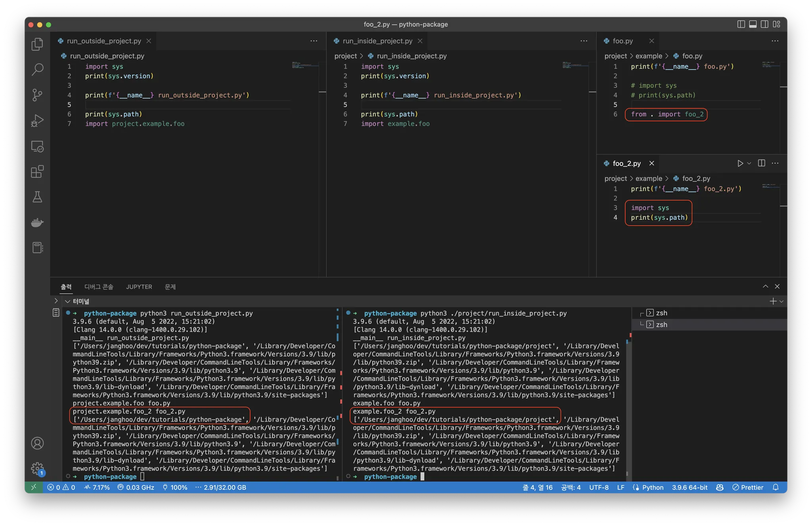The height and width of the screenshot is (526, 812).
Task: Open new terminal launch profile dropdown
Action: 781,301
